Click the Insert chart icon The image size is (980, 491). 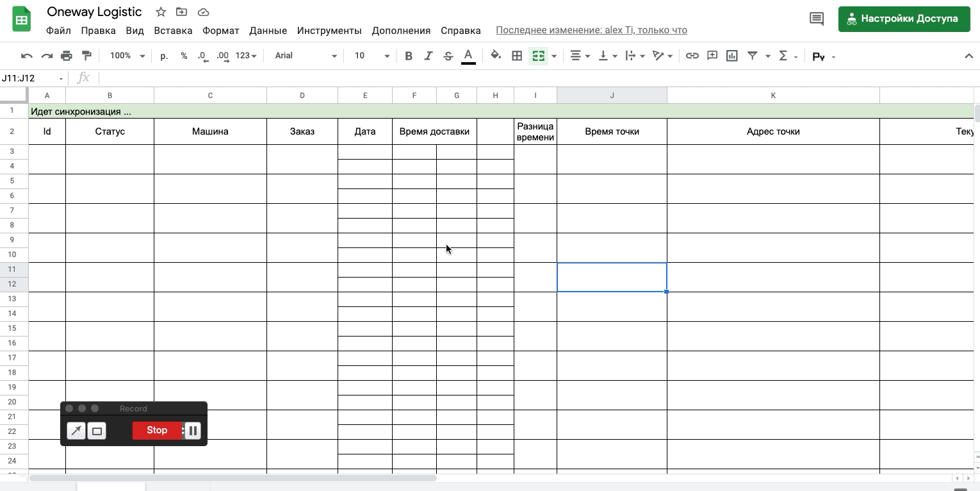[731, 56]
